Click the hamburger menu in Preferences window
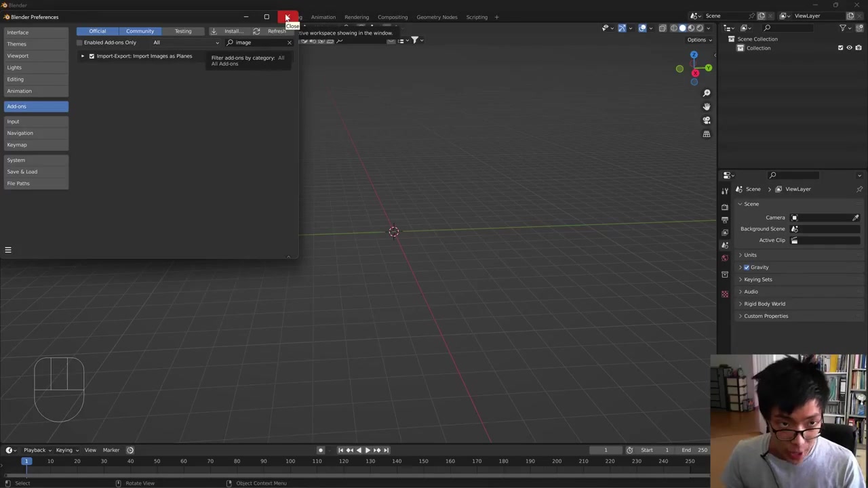The height and width of the screenshot is (488, 868). click(x=8, y=250)
